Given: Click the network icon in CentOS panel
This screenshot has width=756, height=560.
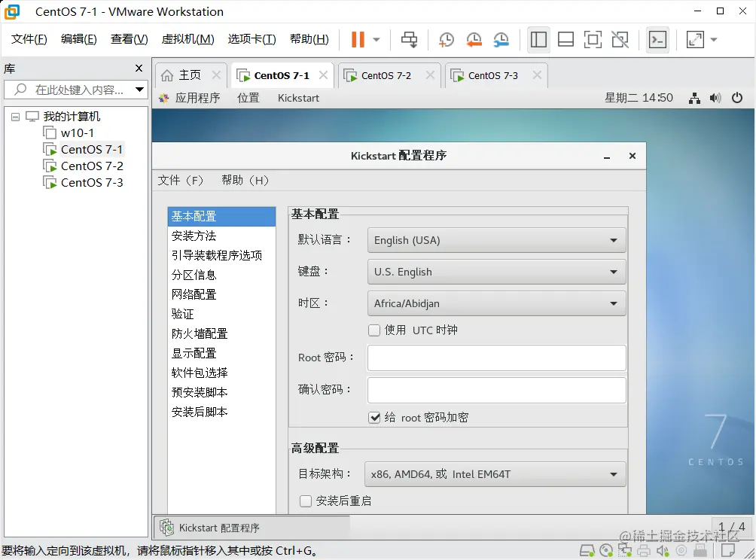Looking at the screenshot, I should point(694,99).
